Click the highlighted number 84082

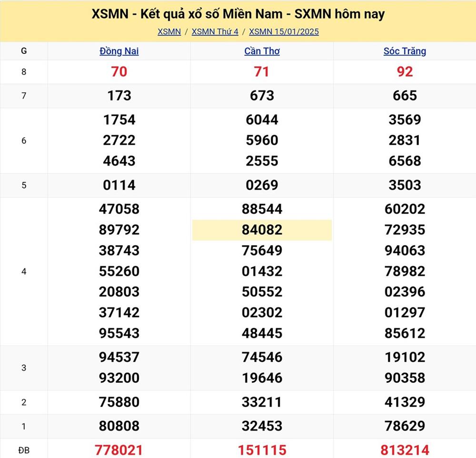coord(262,230)
